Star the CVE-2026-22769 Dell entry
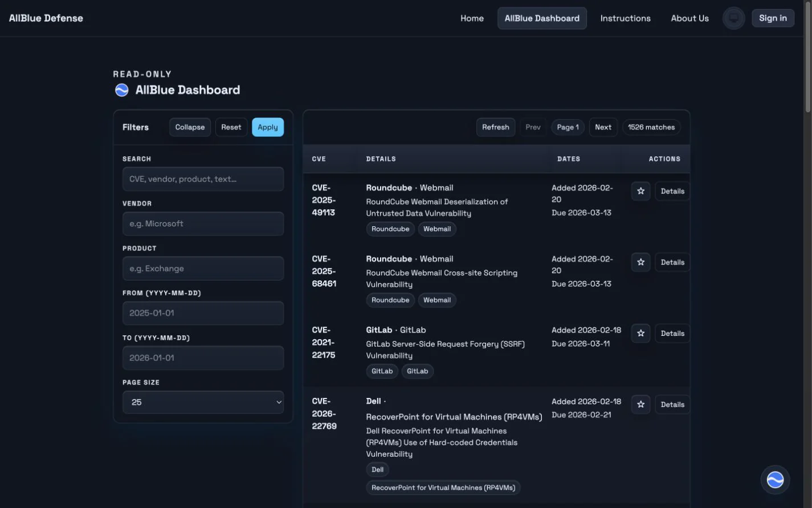The height and width of the screenshot is (508, 812). (x=640, y=405)
